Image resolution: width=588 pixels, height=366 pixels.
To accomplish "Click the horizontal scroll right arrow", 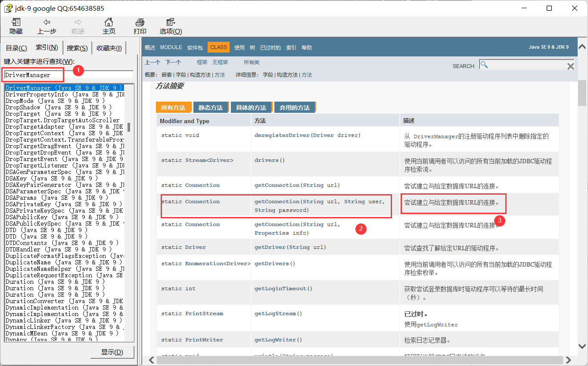I will pyautogui.click(x=568, y=360).
